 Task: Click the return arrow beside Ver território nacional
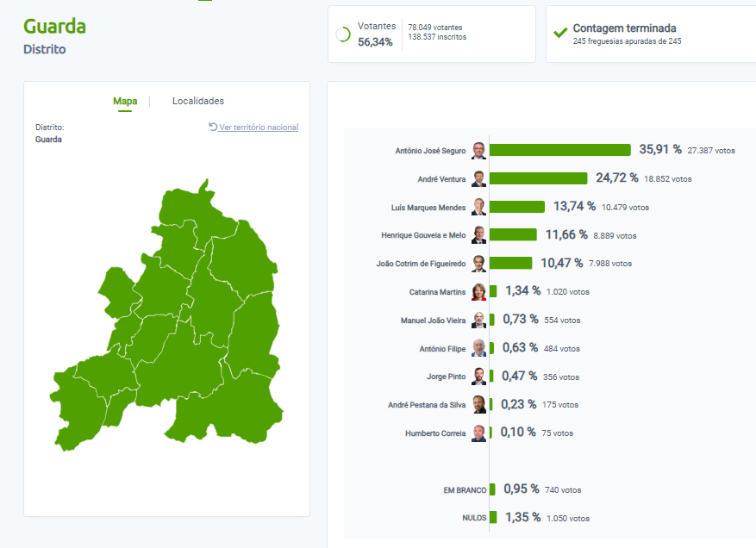(x=213, y=127)
